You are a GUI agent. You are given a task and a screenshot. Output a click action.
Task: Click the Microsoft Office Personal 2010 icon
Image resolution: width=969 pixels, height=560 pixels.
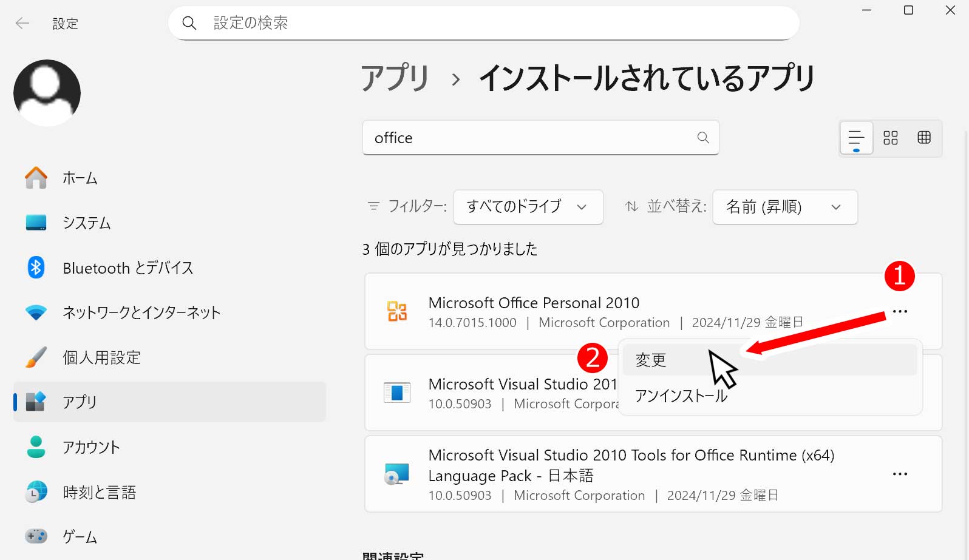coord(397,311)
